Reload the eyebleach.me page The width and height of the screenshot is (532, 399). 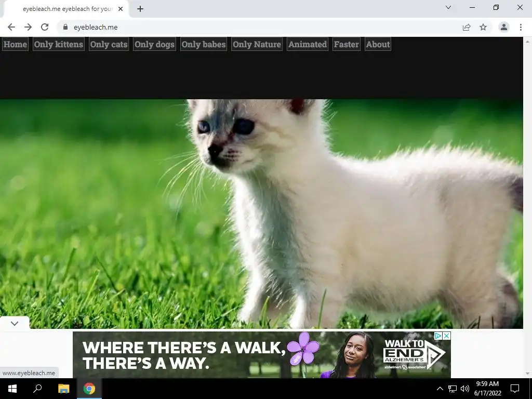click(45, 27)
